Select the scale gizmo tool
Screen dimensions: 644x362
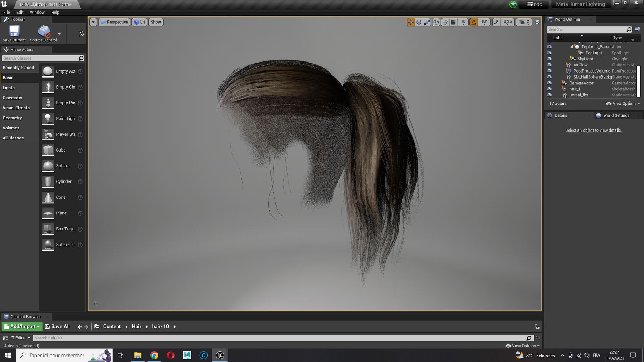point(427,22)
